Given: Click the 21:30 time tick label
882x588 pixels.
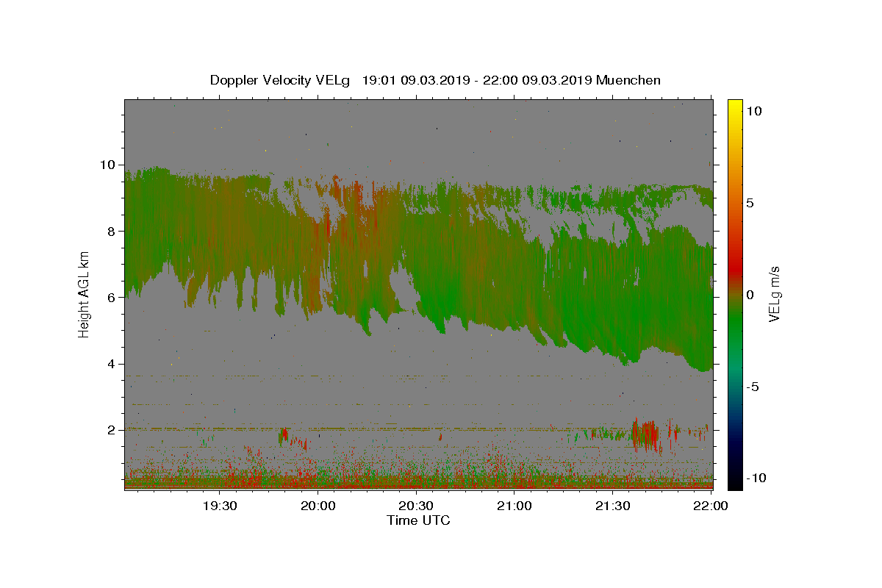Looking at the screenshot, I should pos(612,506).
